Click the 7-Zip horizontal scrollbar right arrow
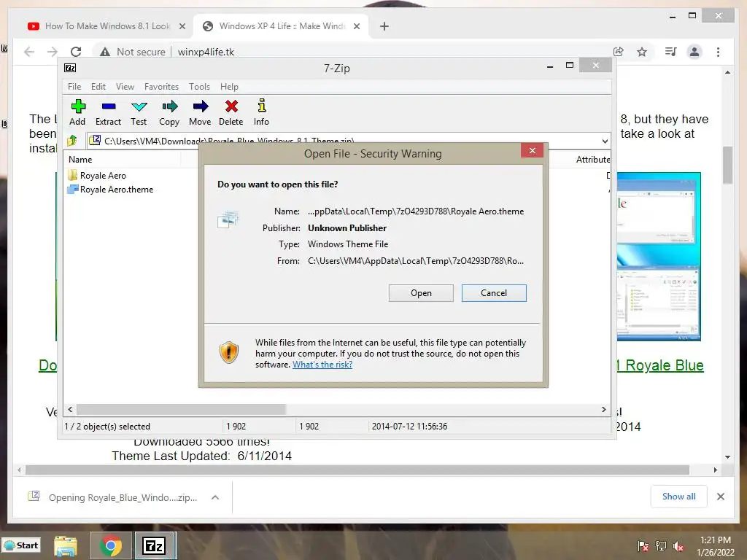Image resolution: width=747 pixels, height=560 pixels. (x=603, y=410)
